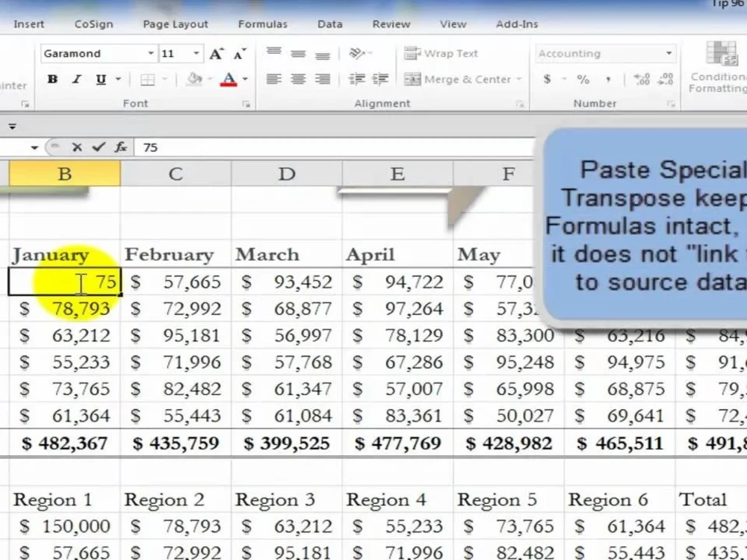Open the View tab

point(453,24)
